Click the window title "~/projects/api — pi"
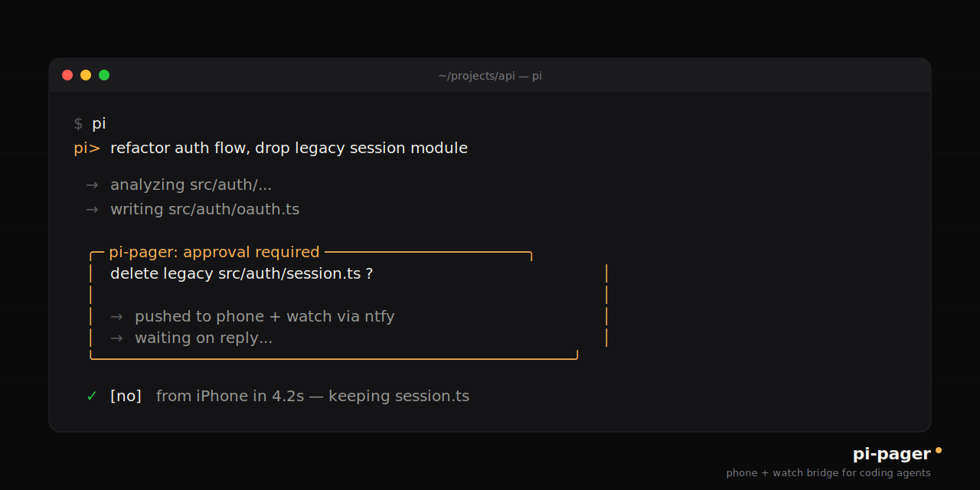This screenshot has height=490, width=980. (x=490, y=76)
